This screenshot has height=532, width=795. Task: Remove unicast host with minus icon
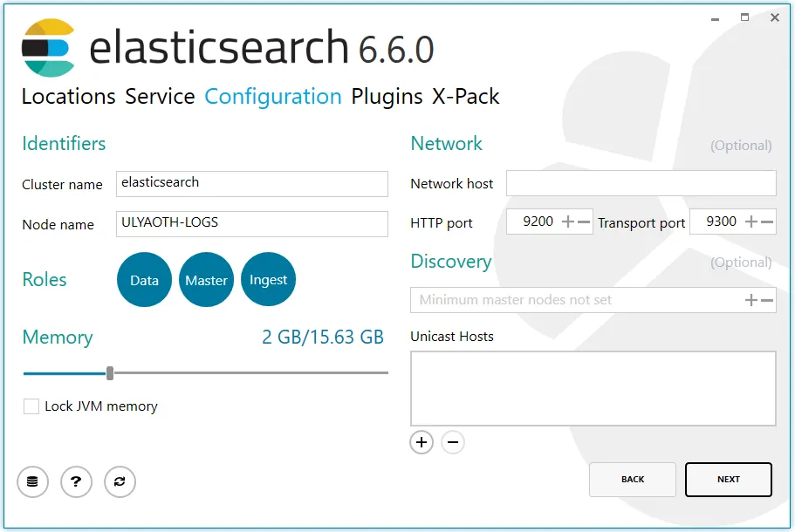(452, 442)
